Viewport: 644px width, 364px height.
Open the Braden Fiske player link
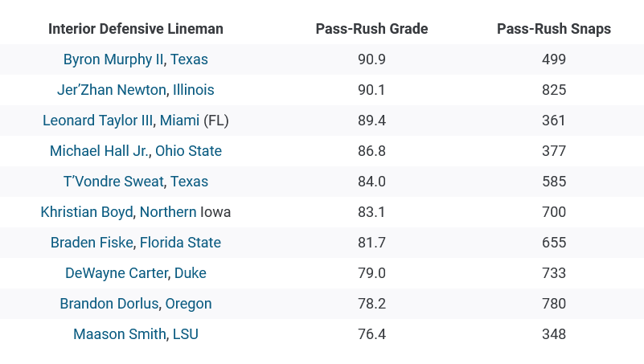[93, 243]
